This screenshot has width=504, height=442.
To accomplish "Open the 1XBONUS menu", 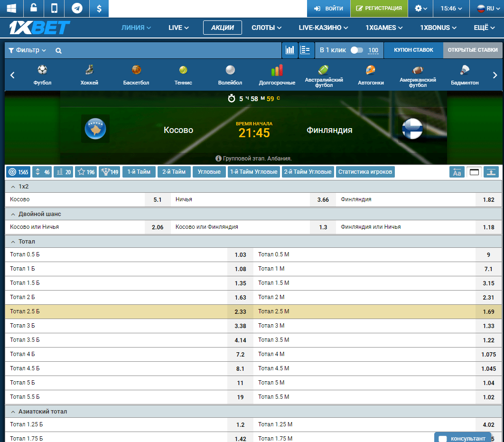I will pos(438,28).
